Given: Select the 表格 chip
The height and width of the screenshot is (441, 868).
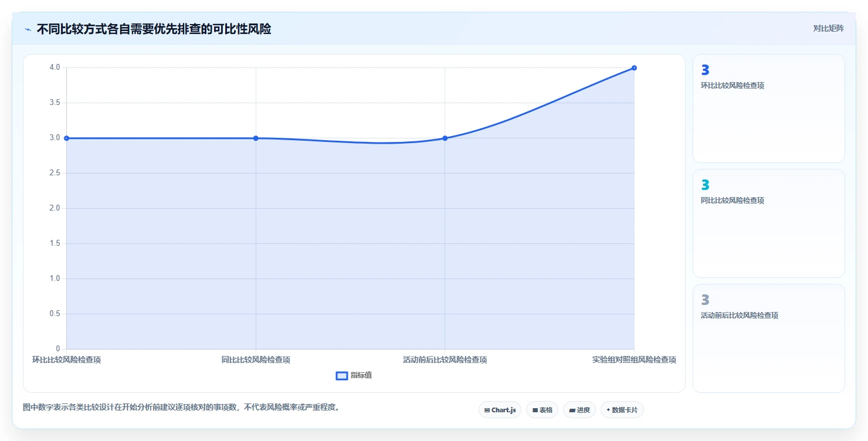Looking at the screenshot, I should (x=542, y=410).
